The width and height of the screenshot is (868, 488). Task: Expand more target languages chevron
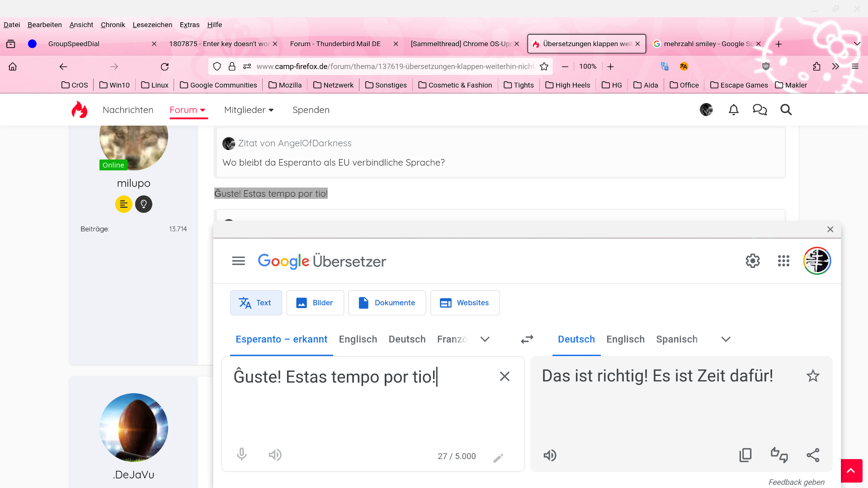click(726, 339)
